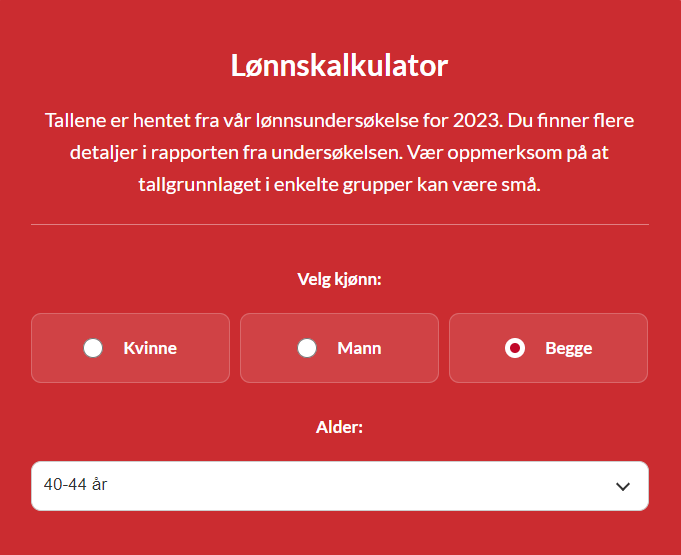Click the 'Begge' label text
681x555 pixels.
[x=568, y=348]
